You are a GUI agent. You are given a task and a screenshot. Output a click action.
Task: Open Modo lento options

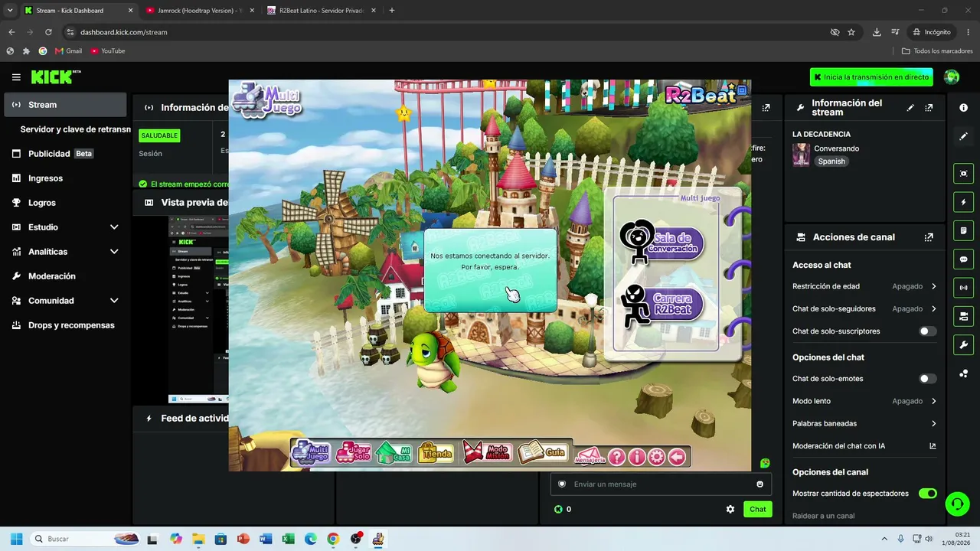click(864, 401)
